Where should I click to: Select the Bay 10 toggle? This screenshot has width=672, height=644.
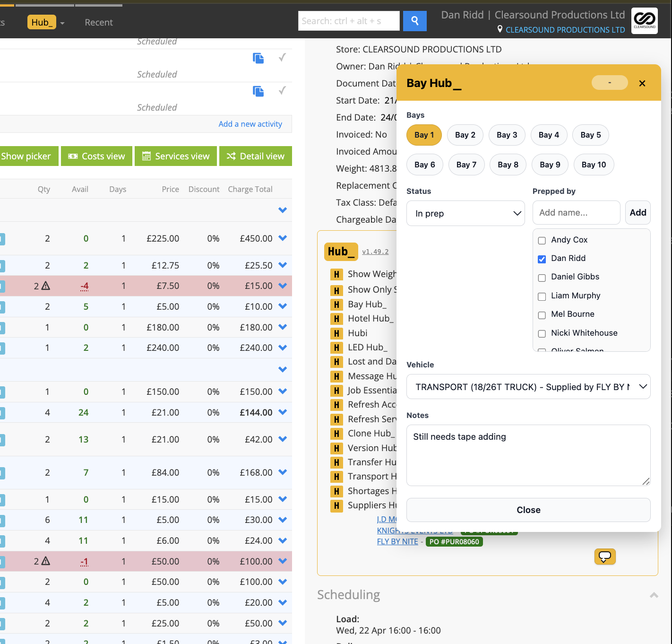[x=594, y=165]
